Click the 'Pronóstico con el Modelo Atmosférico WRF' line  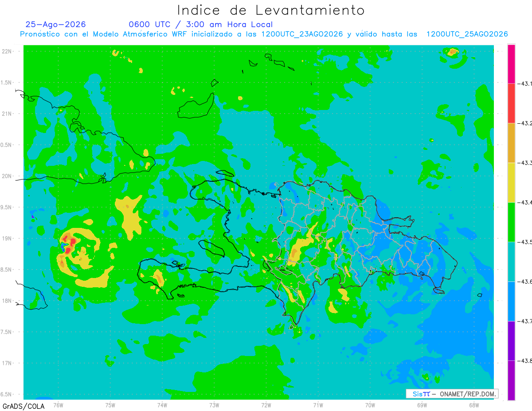pos(264,34)
